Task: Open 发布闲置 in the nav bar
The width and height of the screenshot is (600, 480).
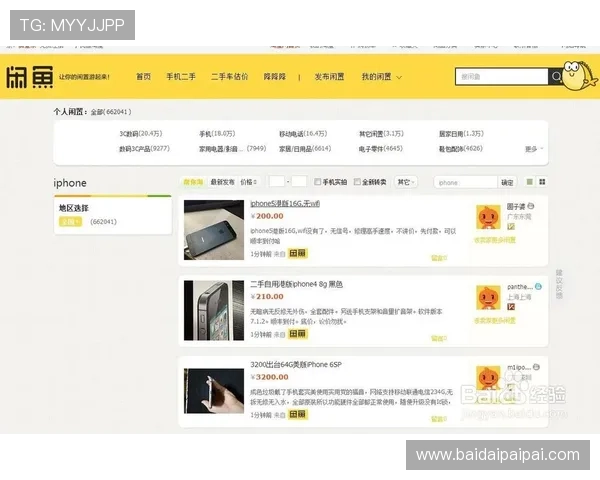Action: tap(329, 77)
